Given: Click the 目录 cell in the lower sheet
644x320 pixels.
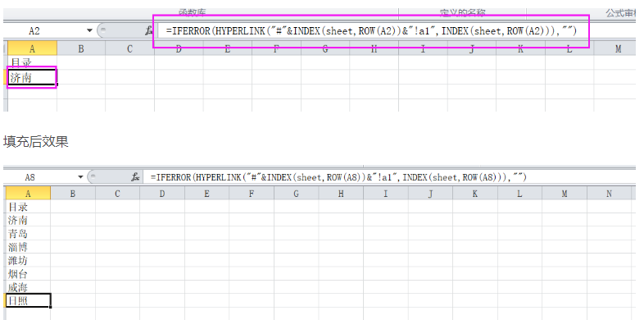Looking at the screenshot, I should [28, 207].
